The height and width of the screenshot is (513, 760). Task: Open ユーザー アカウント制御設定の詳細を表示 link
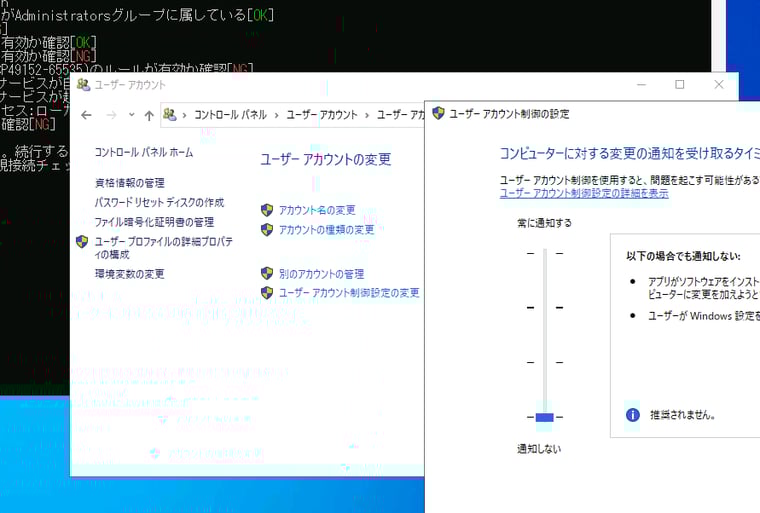584,193
